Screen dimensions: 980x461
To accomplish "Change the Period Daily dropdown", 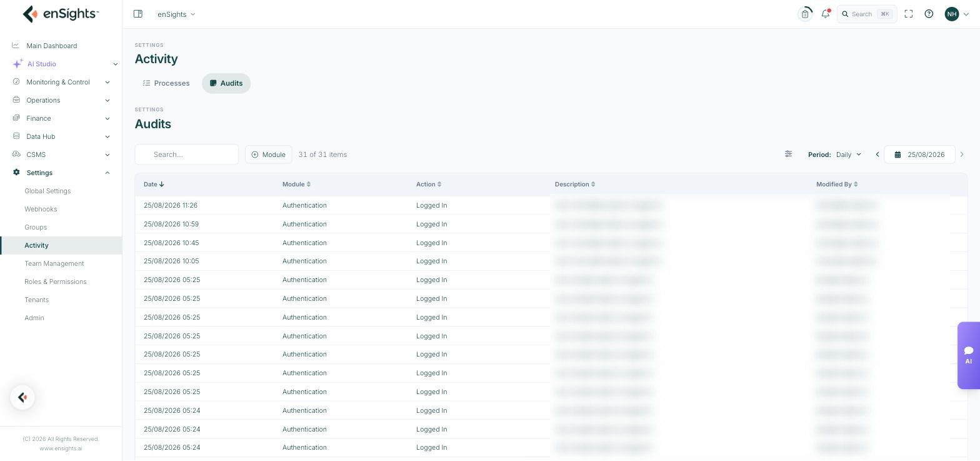I will [x=849, y=155].
